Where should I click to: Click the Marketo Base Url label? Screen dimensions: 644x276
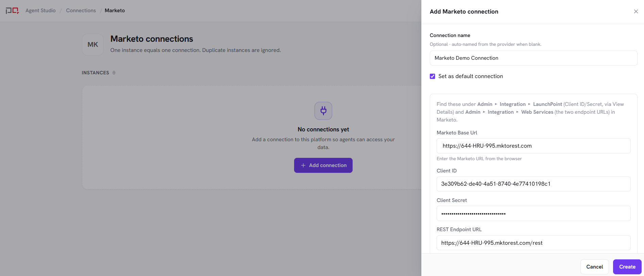(x=457, y=133)
